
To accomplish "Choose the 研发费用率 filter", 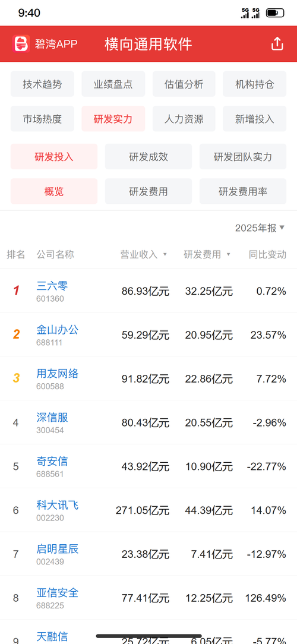I will 243,191.
